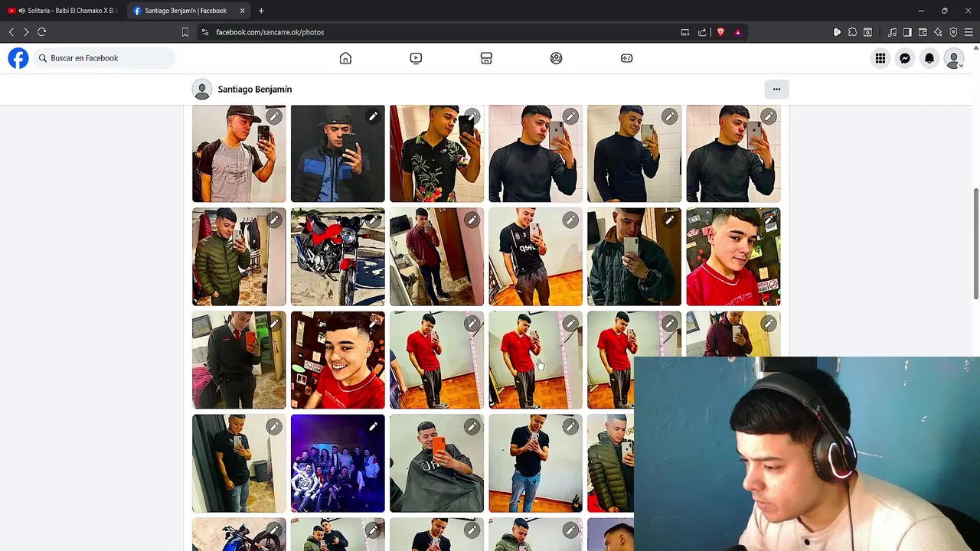980x551 pixels.
Task: Open the Brave Leo AI sparkle icon
Action: pyautogui.click(x=938, y=32)
